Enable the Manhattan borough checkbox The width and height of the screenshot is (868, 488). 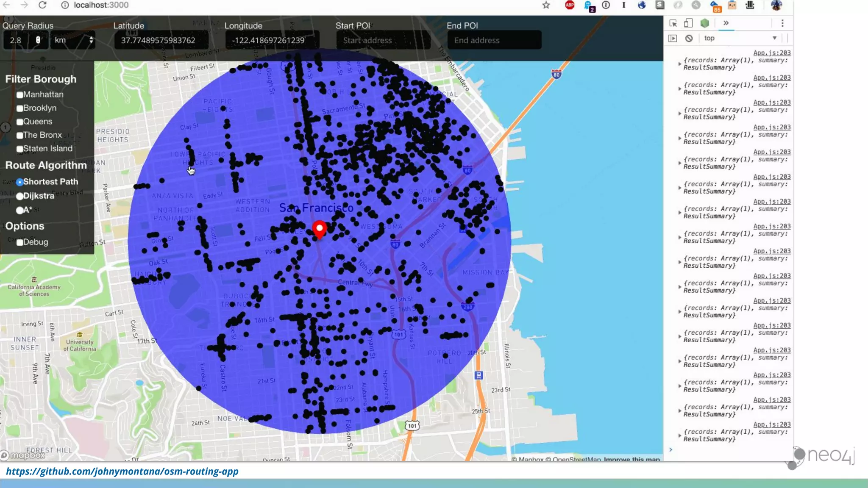click(20, 95)
